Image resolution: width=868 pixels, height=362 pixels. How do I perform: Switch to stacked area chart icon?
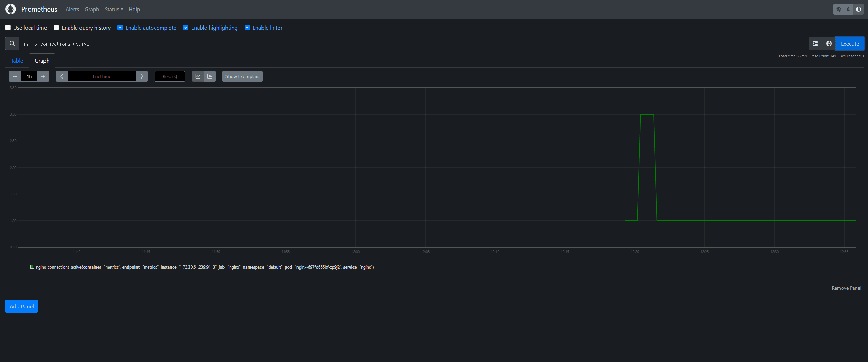[210, 76]
